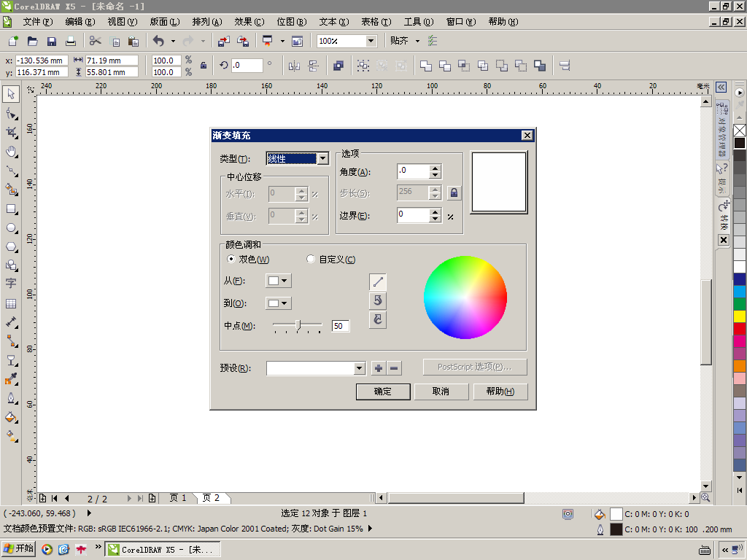Click the New document icon
This screenshot has width=747, height=560.
(13, 41)
